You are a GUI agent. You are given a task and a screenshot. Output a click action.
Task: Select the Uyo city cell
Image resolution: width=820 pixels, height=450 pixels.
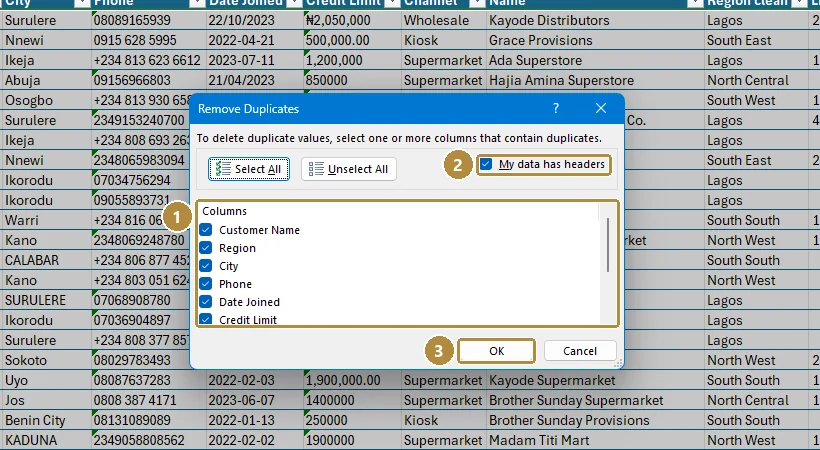(46, 380)
